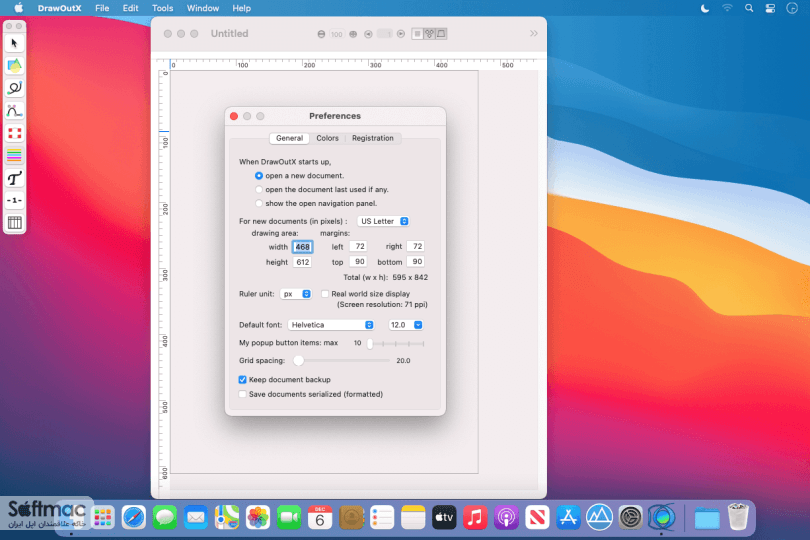Open the Apple menu
The height and width of the screenshot is (540, 810).
click(19, 8)
